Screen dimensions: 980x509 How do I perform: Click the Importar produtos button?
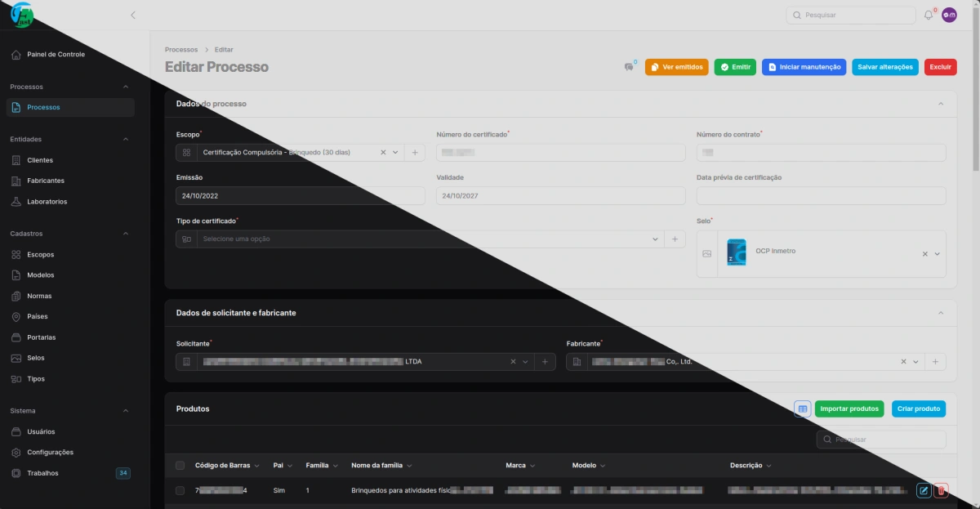point(849,409)
